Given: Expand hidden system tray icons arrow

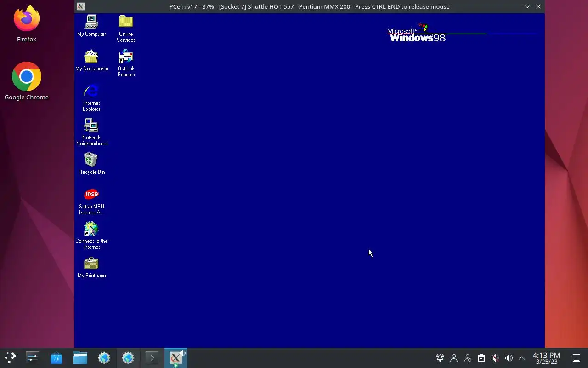Looking at the screenshot, I should 522,358.
